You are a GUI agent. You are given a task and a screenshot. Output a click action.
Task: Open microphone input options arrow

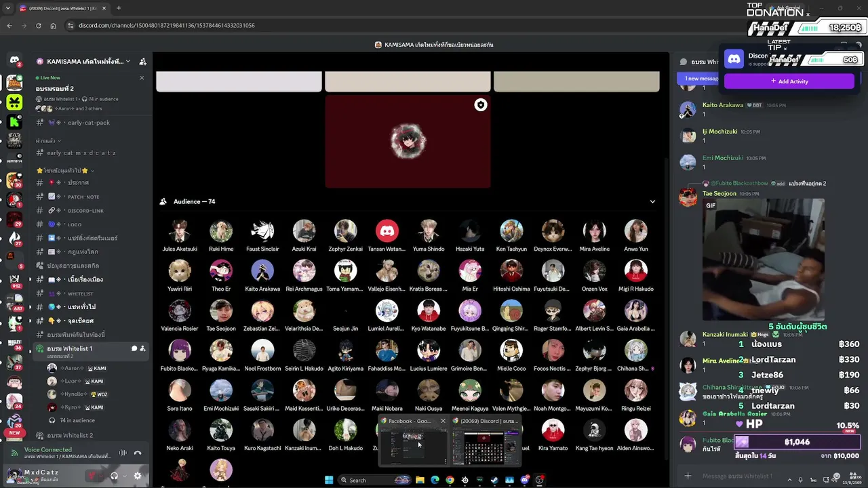point(102,476)
